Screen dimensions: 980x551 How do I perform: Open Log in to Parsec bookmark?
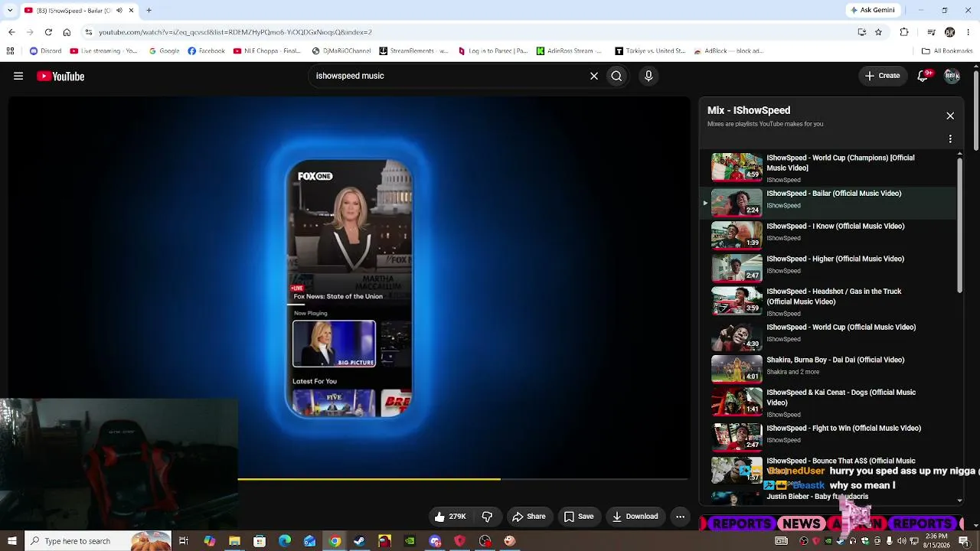(x=493, y=51)
